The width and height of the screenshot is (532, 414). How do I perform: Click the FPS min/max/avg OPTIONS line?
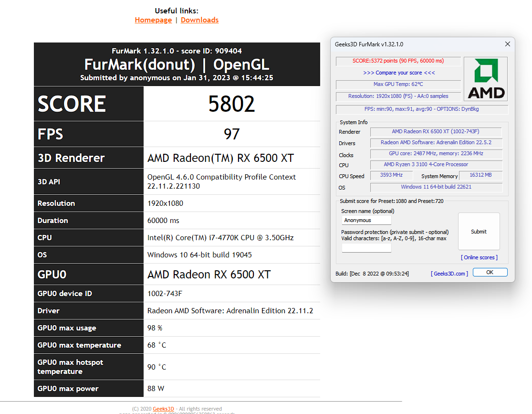[422, 109]
